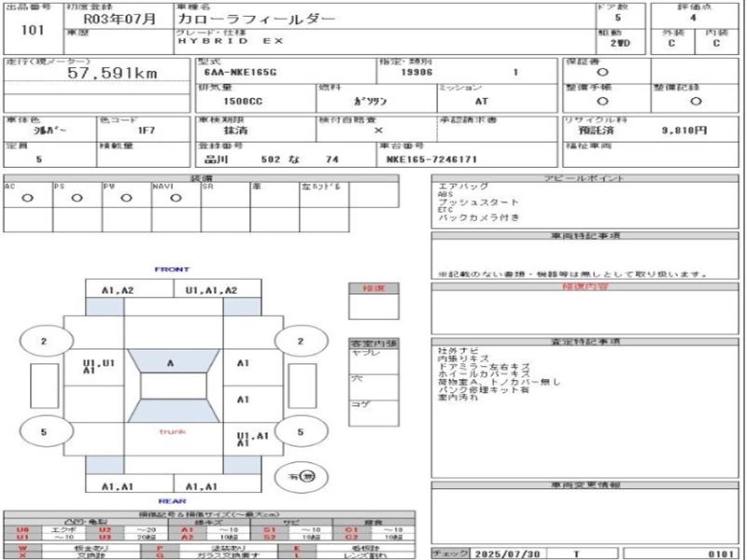Click the windshield mark A on diagram

(x=170, y=363)
